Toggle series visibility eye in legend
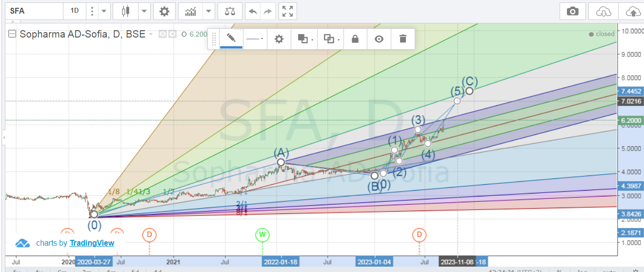 pyautogui.click(x=163, y=34)
